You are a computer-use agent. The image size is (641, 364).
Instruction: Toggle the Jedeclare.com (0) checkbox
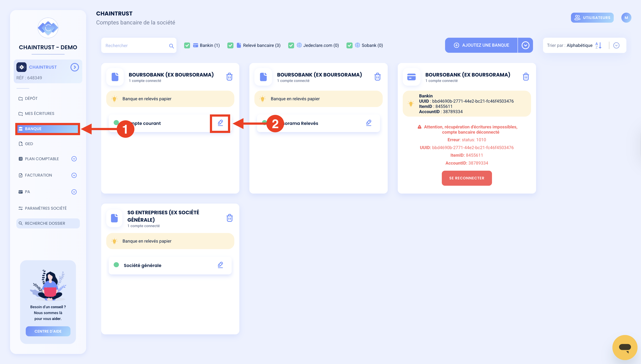(291, 45)
